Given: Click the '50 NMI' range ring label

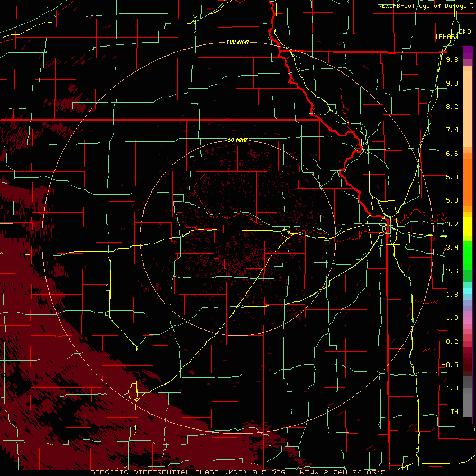Looking at the screenshot, I should (237, 140).
